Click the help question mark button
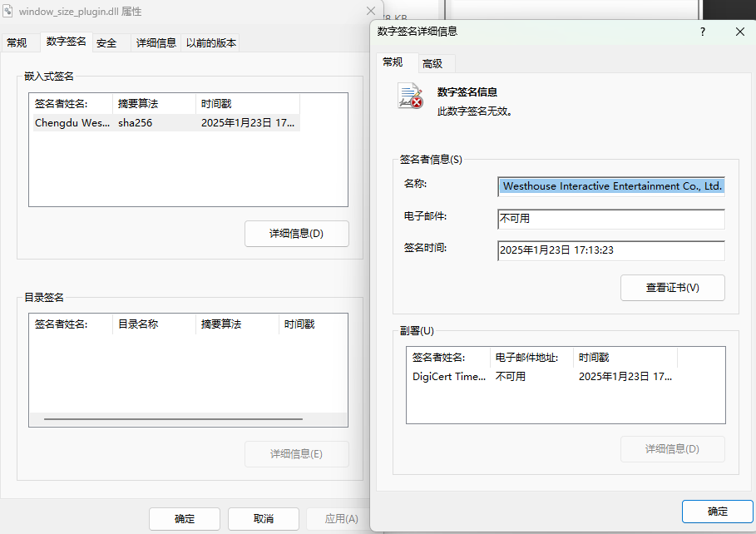756x534 pixels. pyautogui.click(x=703, y=32)
